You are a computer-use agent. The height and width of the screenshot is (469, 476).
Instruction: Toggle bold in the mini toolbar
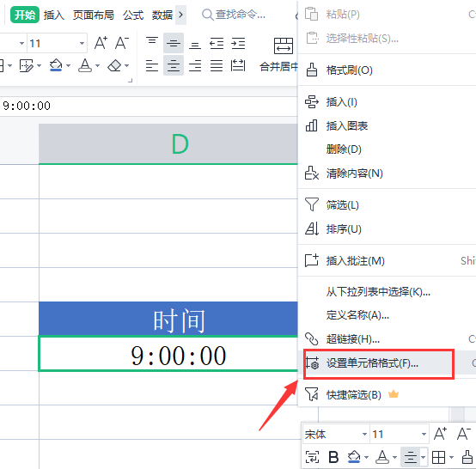(x=333, y=457)
